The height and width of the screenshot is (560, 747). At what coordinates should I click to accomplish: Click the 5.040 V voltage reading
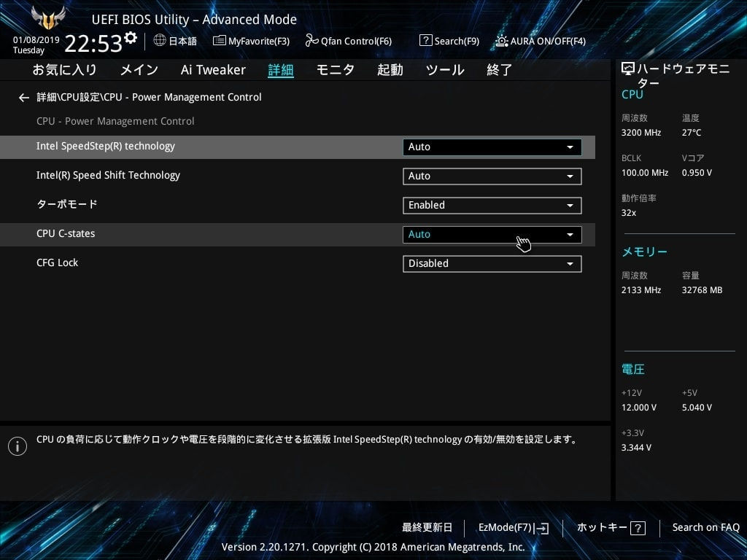[x=697, y=408]
